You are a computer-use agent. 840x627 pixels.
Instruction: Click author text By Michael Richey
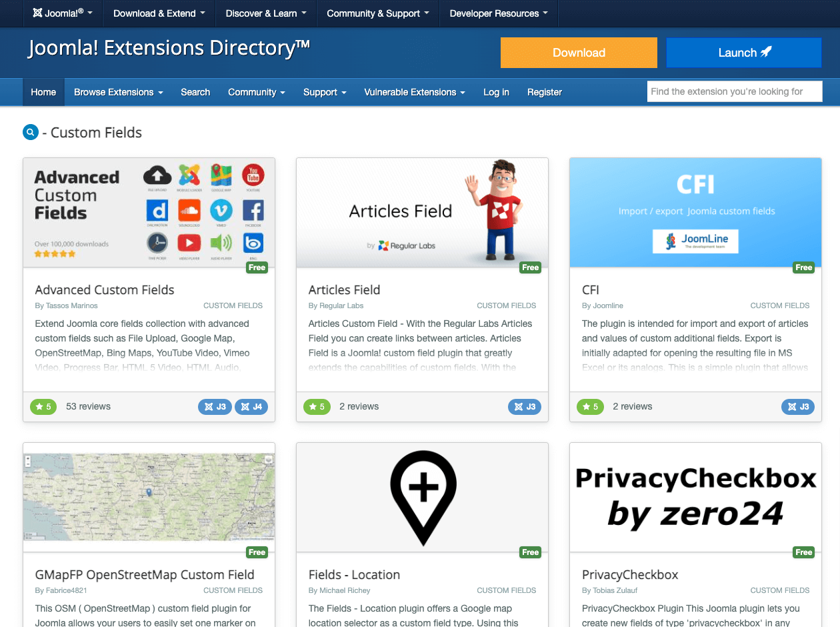[x=339, y=590]
